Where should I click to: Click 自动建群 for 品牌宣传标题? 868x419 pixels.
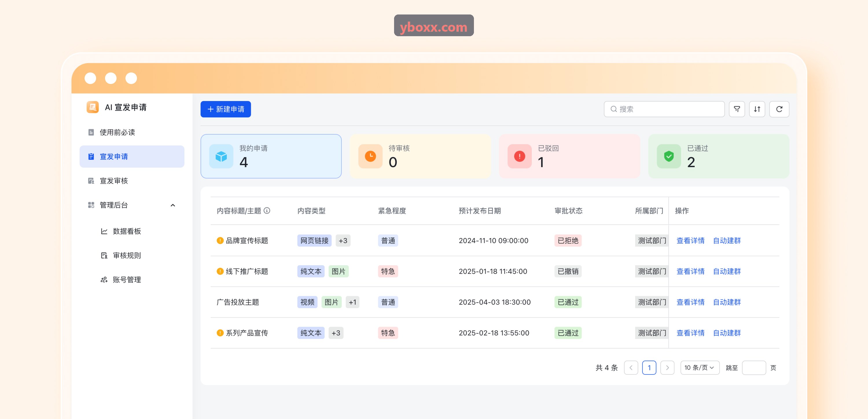(x=727, y=240)
